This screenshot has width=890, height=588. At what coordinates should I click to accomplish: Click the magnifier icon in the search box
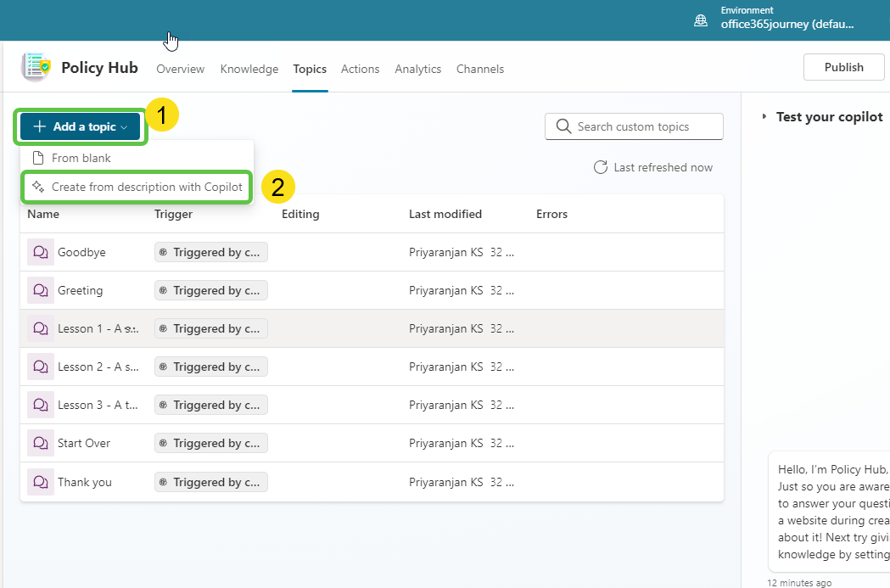click(x=563, y=126)
